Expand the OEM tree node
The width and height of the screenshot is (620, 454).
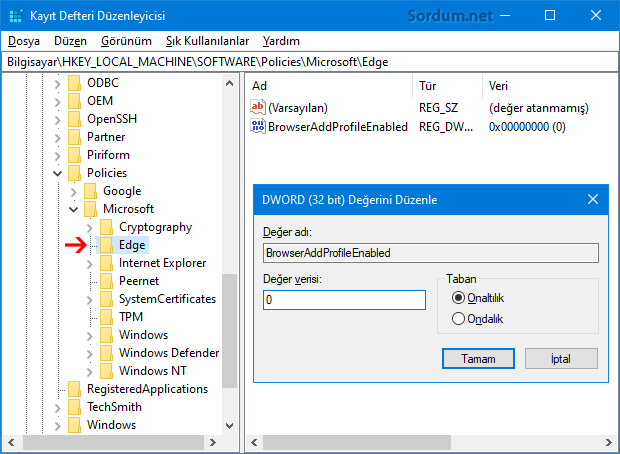(58, 102)
